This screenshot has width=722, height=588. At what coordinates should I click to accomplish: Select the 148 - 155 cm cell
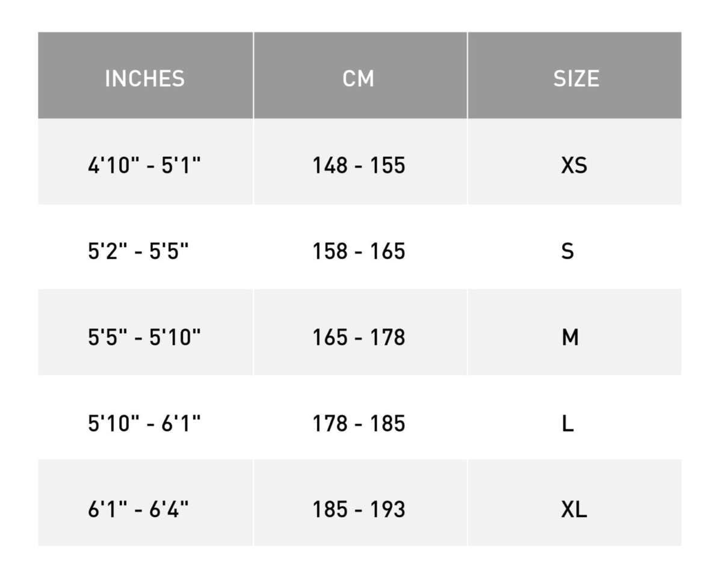tap(359, 165)
